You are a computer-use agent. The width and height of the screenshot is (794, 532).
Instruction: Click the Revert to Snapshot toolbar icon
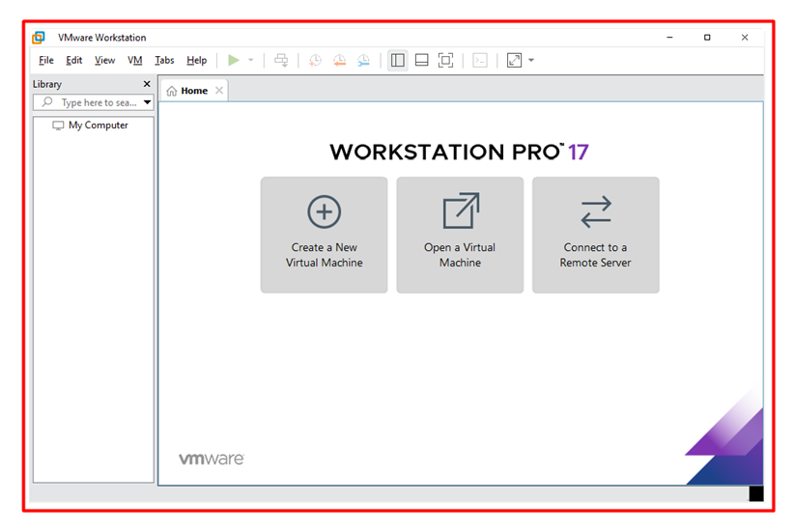coord(339,60)
